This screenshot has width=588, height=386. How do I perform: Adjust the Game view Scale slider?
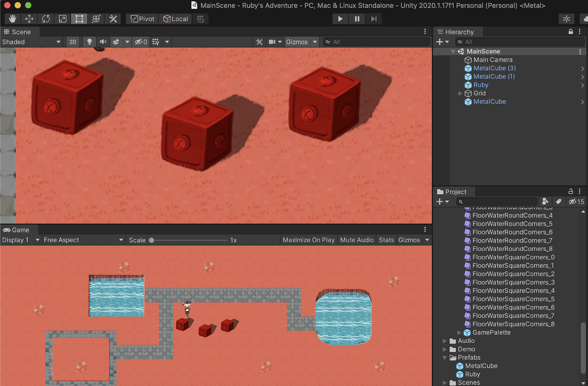coord(189,240)
